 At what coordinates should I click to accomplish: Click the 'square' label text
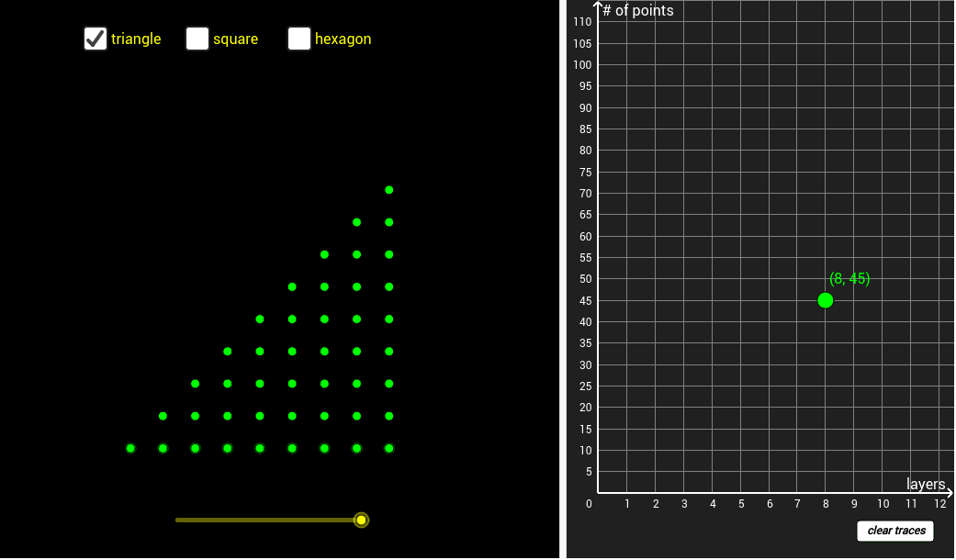[235, 39]
